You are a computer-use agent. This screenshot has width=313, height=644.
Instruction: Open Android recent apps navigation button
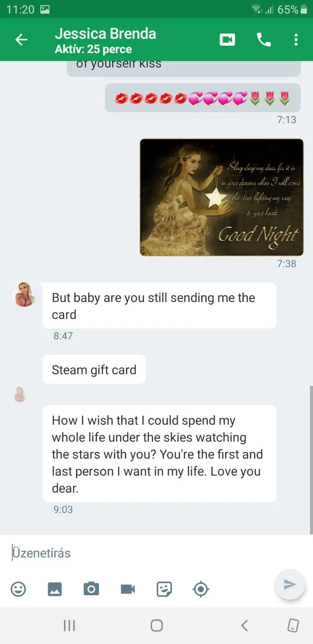point(69,625)
